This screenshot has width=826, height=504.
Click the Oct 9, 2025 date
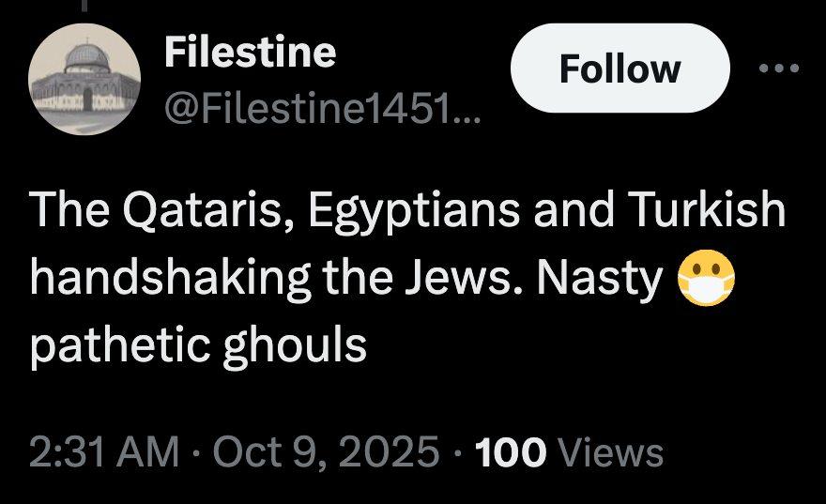pyautogui.click(x=325, y=452)
